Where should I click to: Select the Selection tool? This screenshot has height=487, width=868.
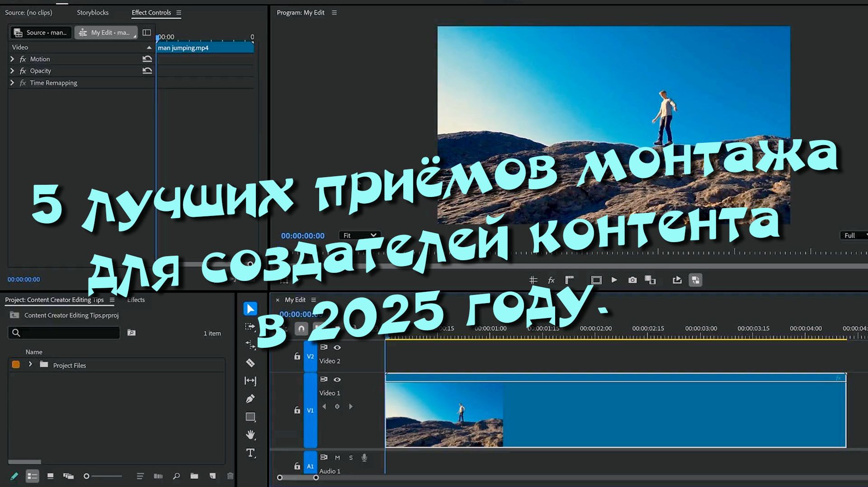click(250, 309)
